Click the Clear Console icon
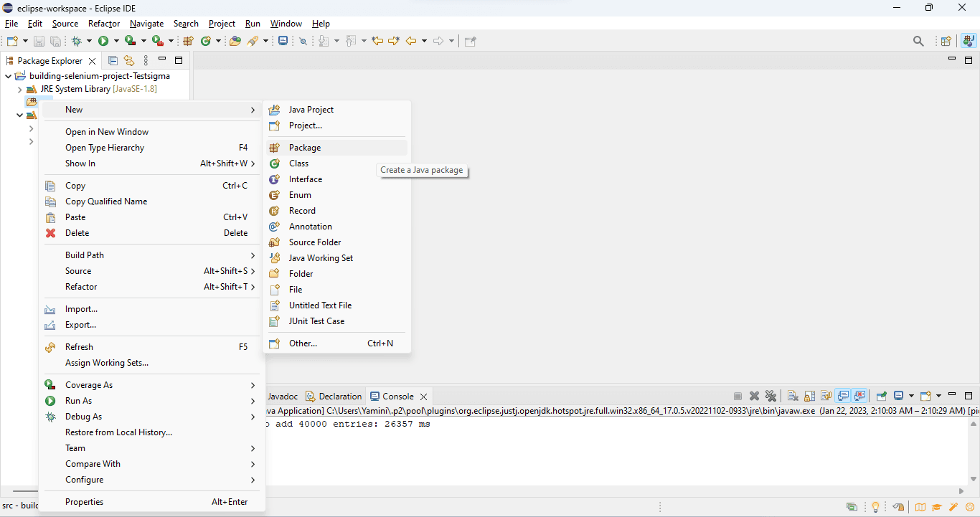Image resolution: width=980 pixels, height=517 pixels. pos(793,396)
